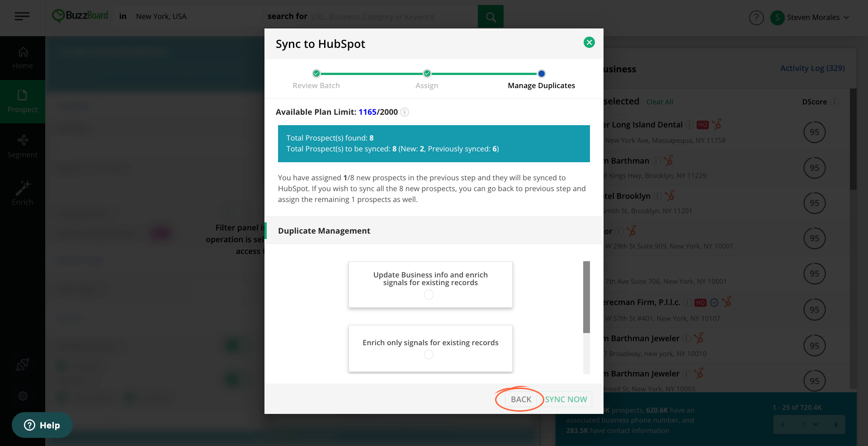
Task: Click the duplicate options scrollbar
Action: coord(586,297)
